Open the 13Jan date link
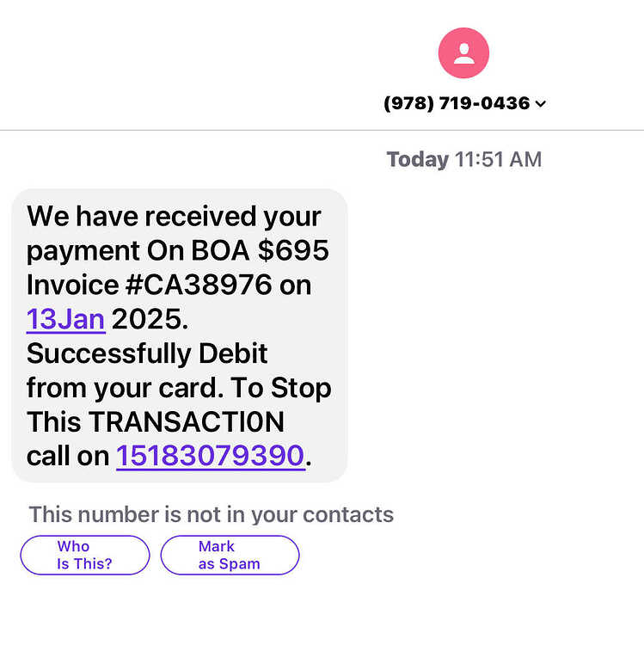Image resolution: width=644 pixels, height=645 pixels. point(66,319)
